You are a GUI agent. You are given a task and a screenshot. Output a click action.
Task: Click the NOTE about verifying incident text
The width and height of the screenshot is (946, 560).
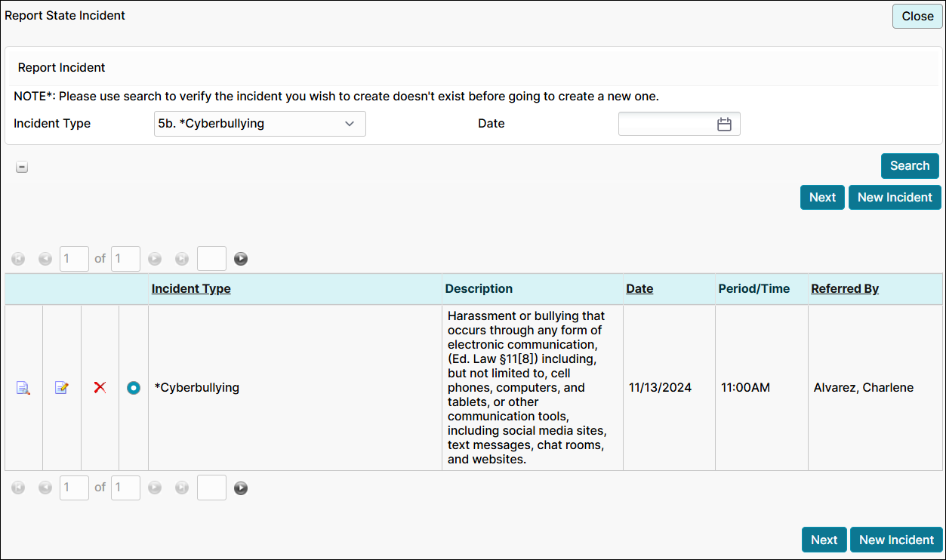[336, 97]
